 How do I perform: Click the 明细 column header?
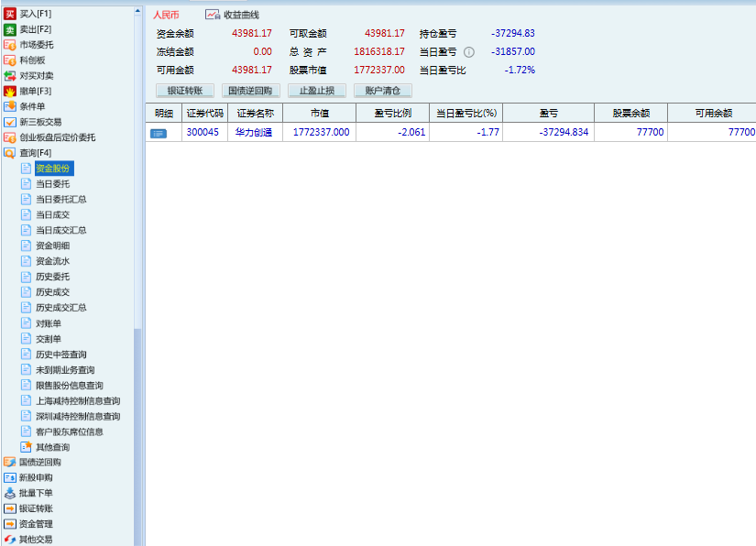[x=164, y=114]
